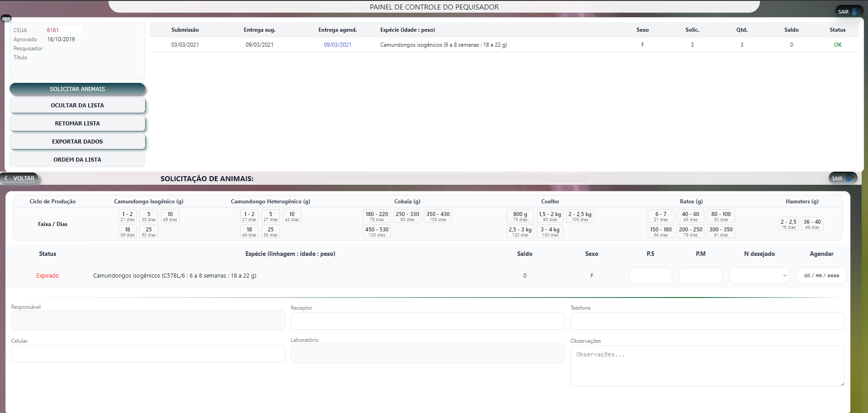Viewport: 868px width, 413px height.
Task: Select Ratos 150 - 180 range tile
Action: click(660, 231)
